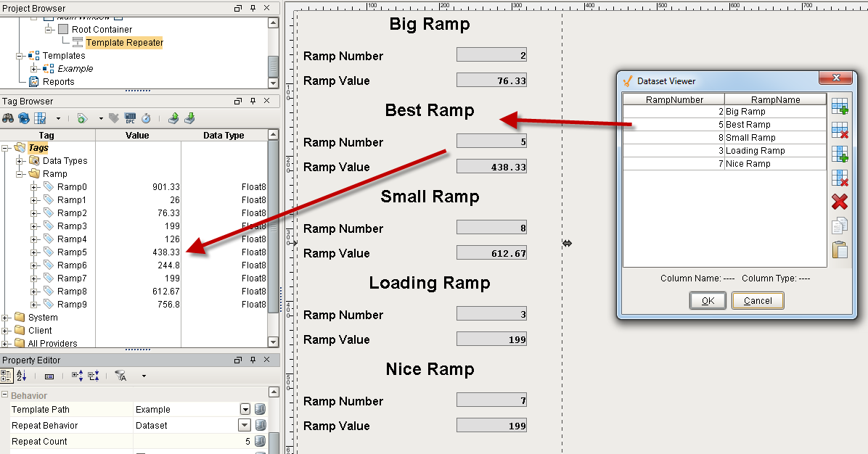Click alphabetical sort icon in Property Editor

21,376
